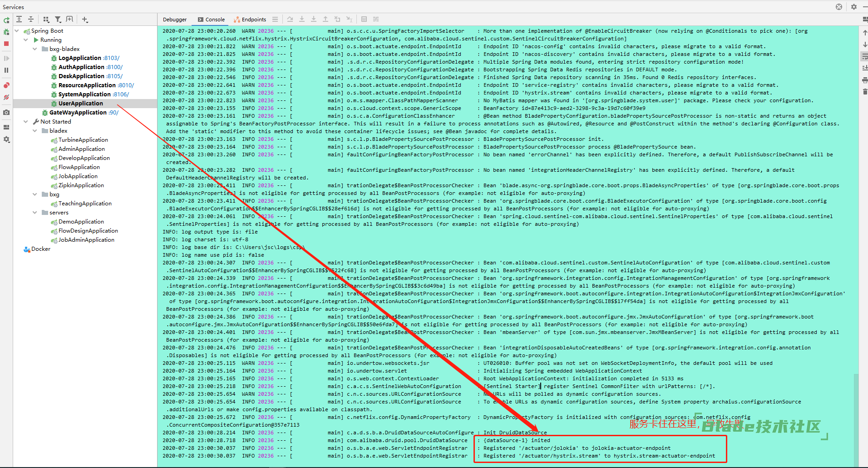Open View Breakpoints with the red circles icon
Image resolution: width=868 pixels, height=468 pixels.
pos(6,85)
